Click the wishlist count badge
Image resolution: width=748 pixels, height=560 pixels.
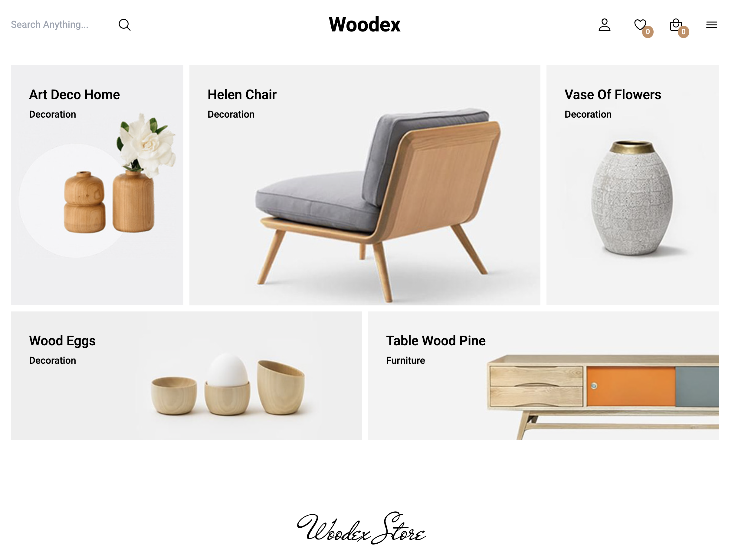648,32
